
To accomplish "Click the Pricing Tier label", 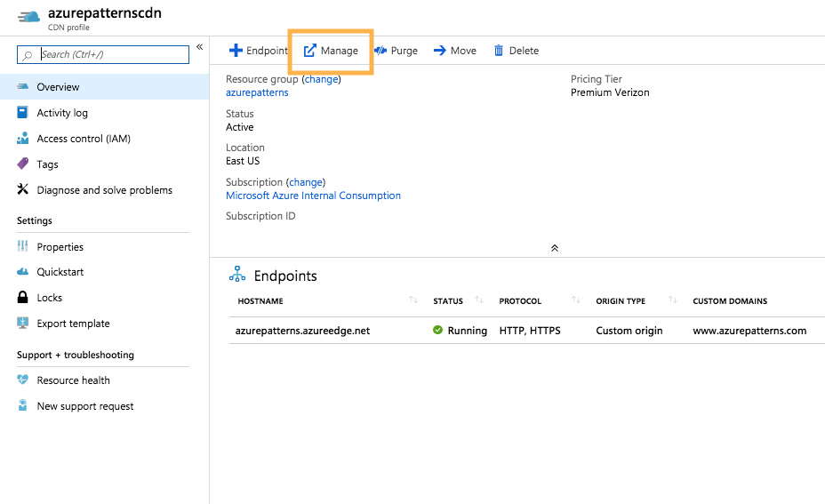I will (x=597, y=79).
